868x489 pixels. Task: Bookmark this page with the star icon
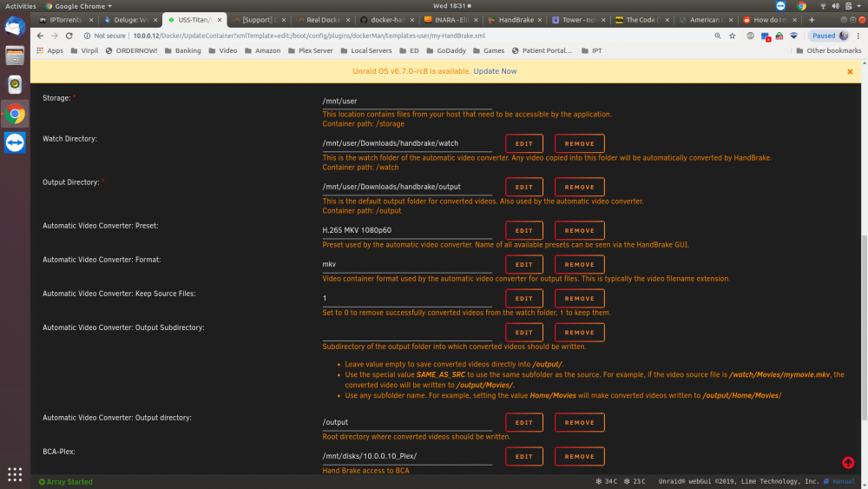click(x=733, y=36)
